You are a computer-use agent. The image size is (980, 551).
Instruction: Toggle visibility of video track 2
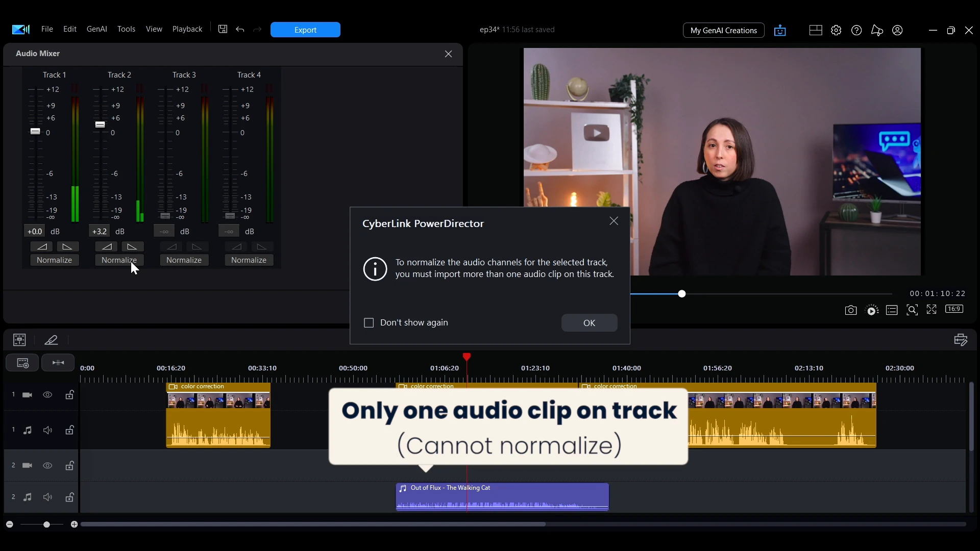pos(47,466)
